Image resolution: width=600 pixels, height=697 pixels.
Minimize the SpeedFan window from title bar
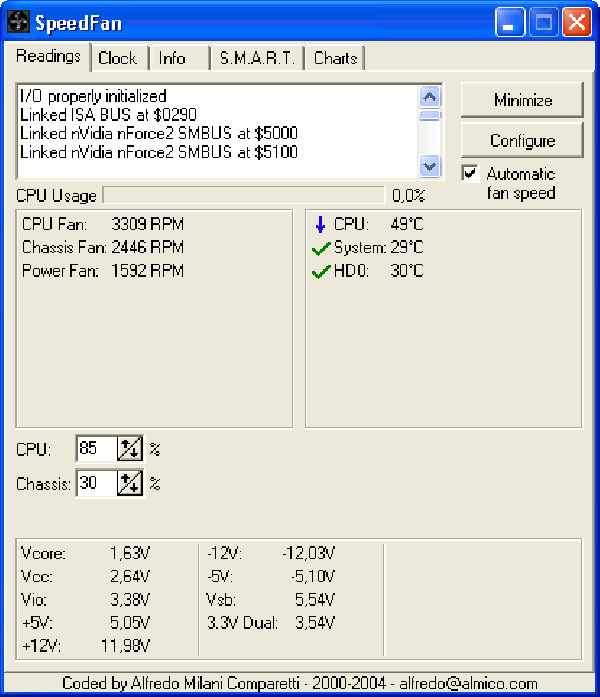tap(509, 22)
